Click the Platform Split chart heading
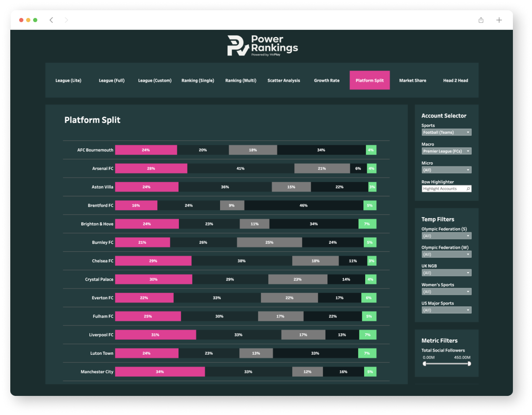 [93, 120]
